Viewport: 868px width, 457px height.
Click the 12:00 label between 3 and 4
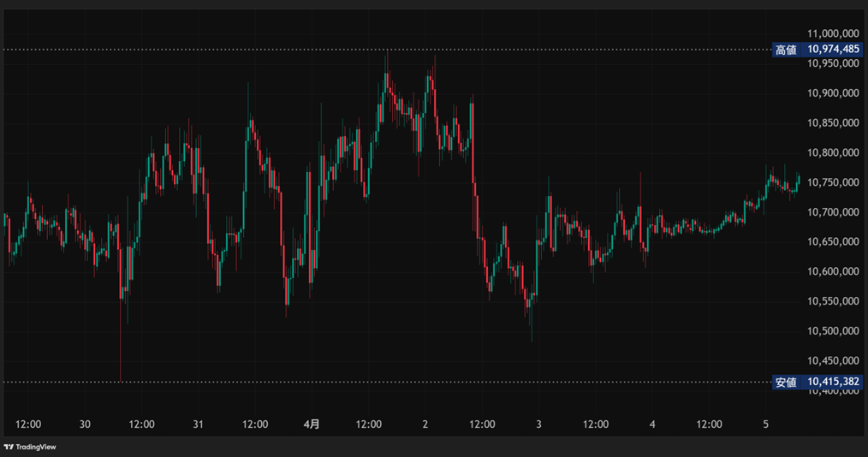(596, 424)
